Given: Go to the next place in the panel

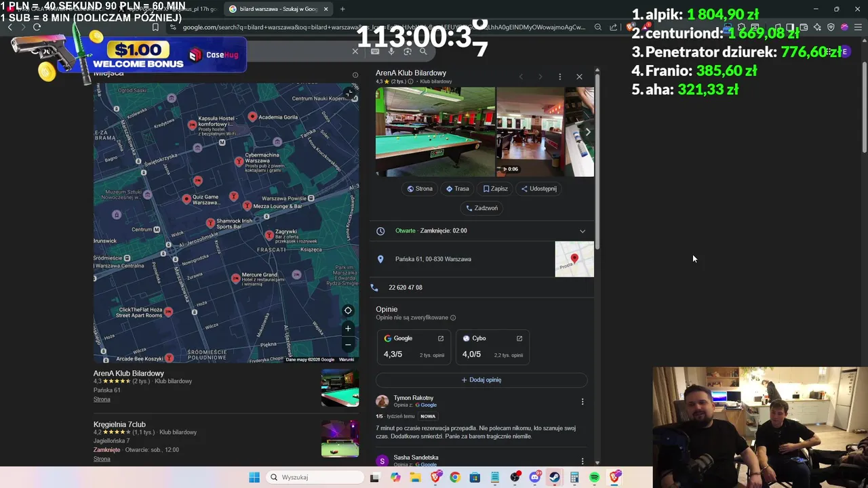Looking at the screenshot, I should coord(540,77).
